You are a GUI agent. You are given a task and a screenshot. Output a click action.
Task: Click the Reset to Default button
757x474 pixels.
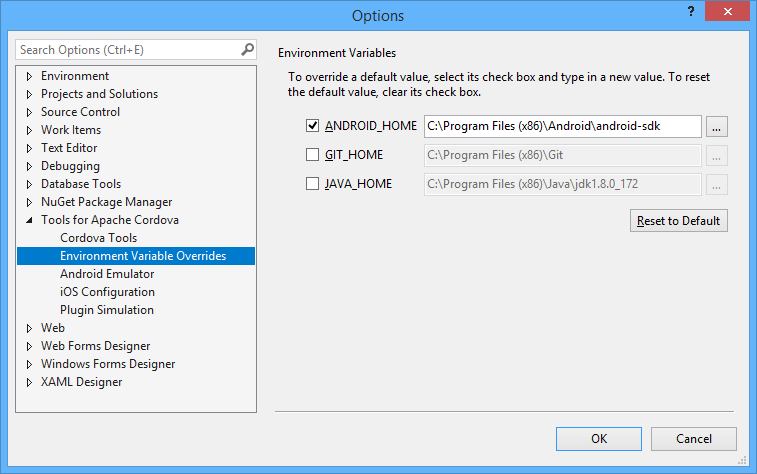[x=678, y=221]
